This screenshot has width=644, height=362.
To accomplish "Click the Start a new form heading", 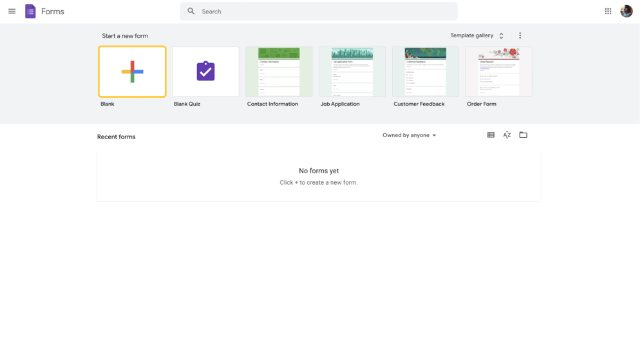I will (x=125, y=35).
